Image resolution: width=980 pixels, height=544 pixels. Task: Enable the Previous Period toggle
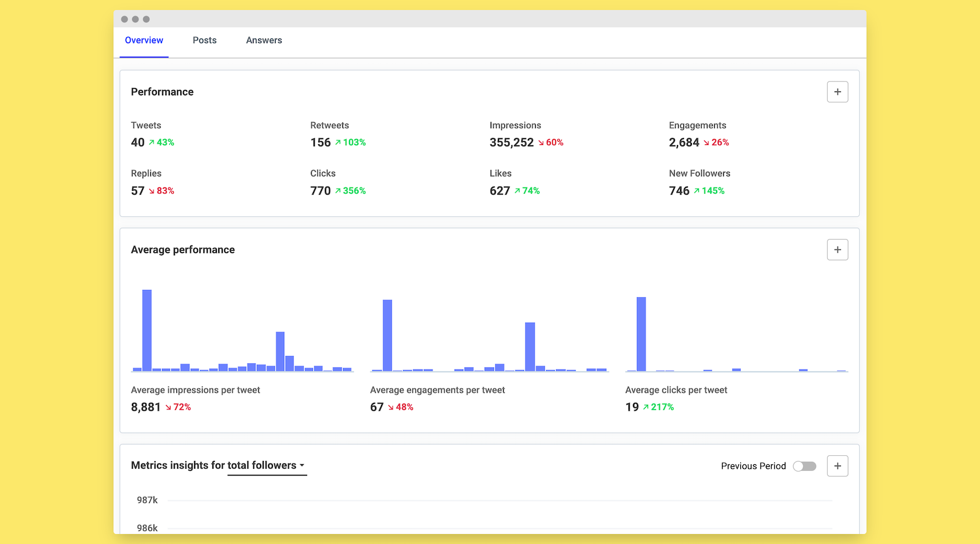click(x=804, y=466)
